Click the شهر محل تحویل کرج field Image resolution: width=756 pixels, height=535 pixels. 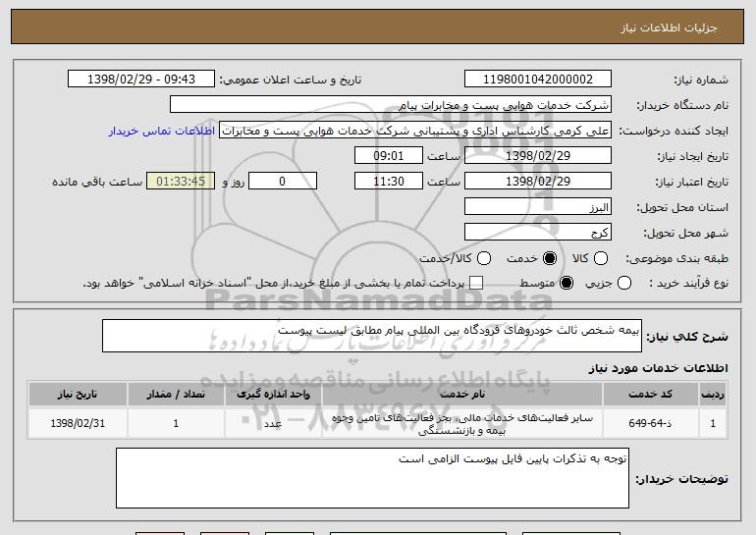pyautogui.click(x=538, y=233)
